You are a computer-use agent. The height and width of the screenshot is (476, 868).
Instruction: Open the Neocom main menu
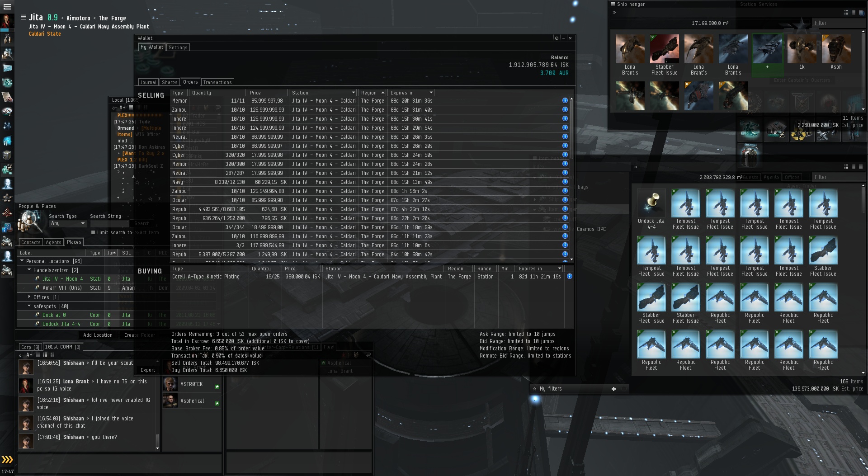(7, 7)
